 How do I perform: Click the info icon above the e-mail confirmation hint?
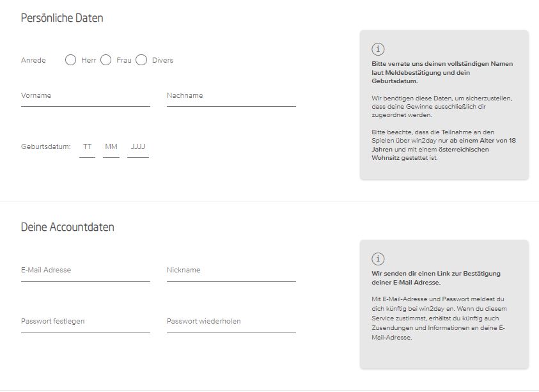click(378, 259)
